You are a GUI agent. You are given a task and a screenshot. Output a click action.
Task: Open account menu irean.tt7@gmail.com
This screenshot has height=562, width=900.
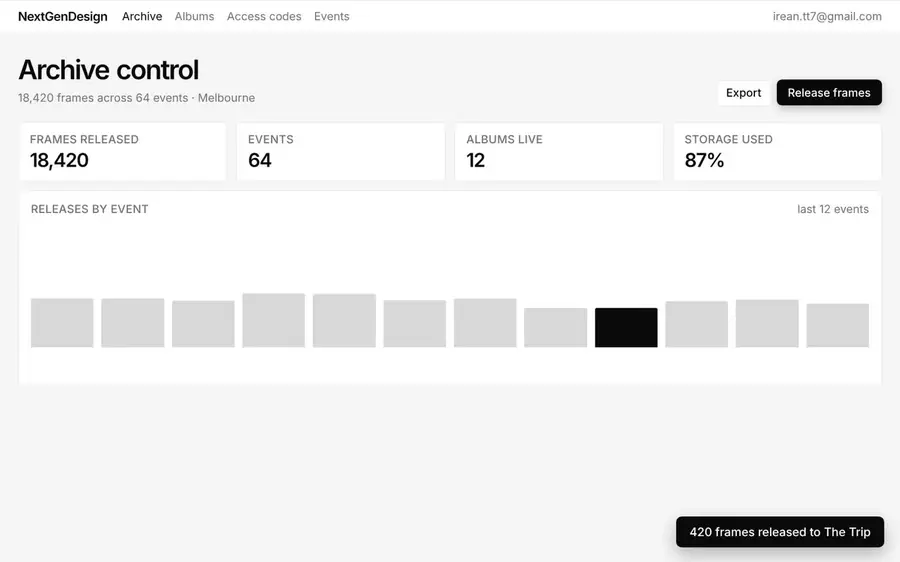coord(827,16)
